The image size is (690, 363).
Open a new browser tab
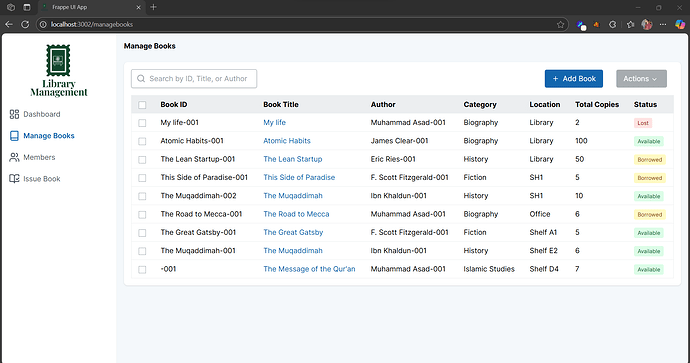coord(153,7)
